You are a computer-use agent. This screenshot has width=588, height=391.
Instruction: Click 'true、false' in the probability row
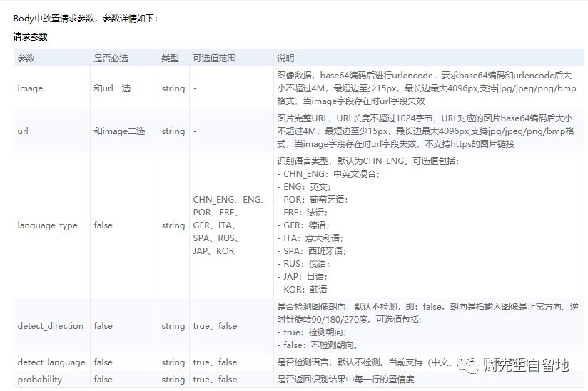[215, 380]
